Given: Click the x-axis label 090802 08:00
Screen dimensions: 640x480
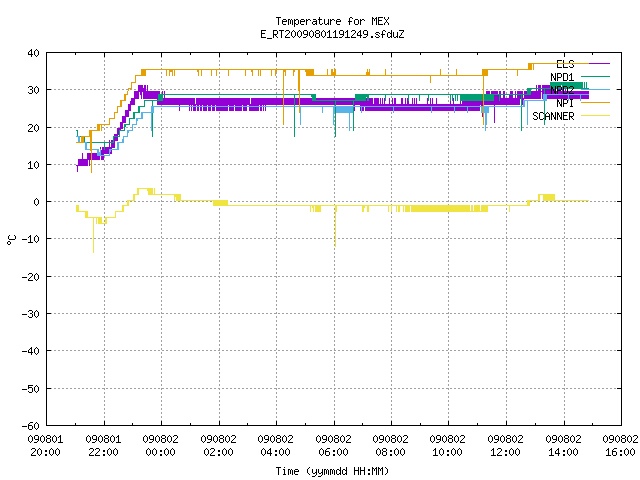Looking at the screenshot, I should click(391, 446).
